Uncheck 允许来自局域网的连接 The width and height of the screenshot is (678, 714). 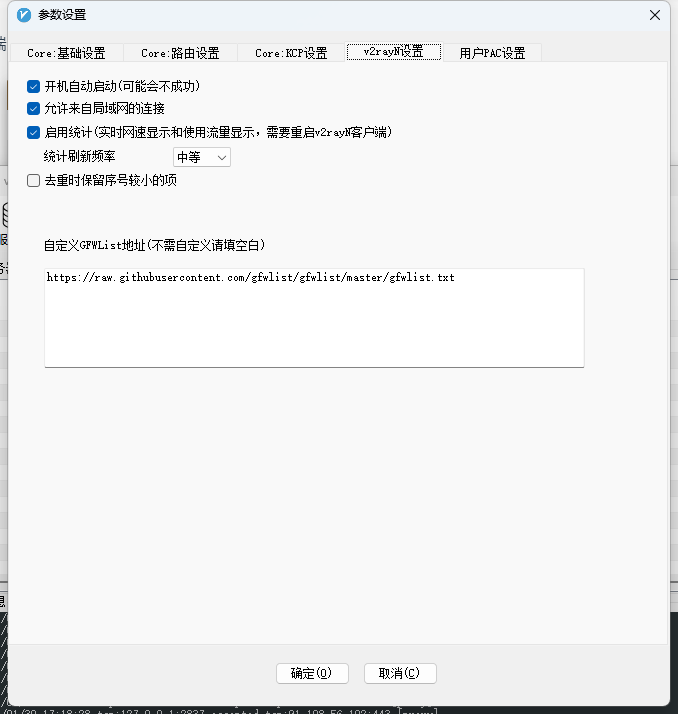(34, 108)
